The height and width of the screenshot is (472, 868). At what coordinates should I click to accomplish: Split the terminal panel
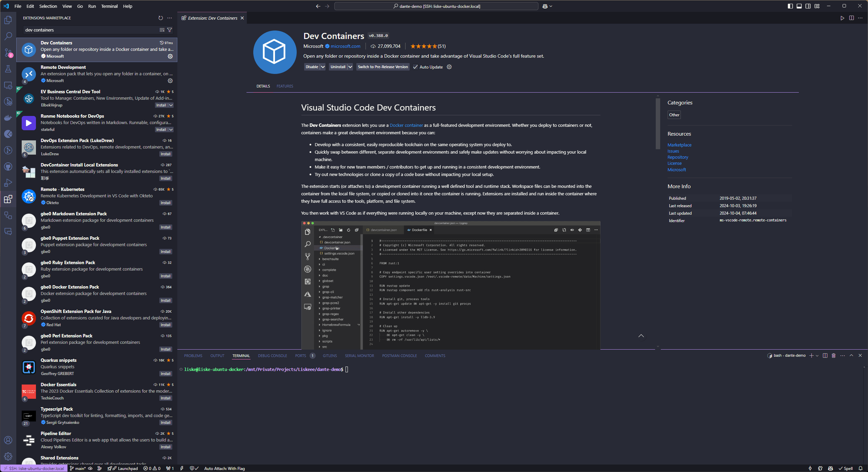pos(825,355)
